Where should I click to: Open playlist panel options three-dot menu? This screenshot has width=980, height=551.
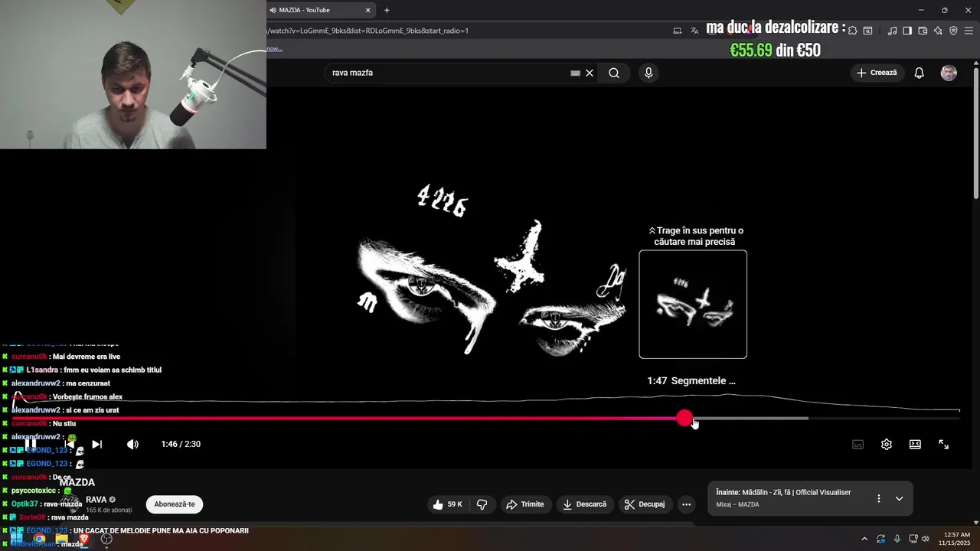coord(878,498)
